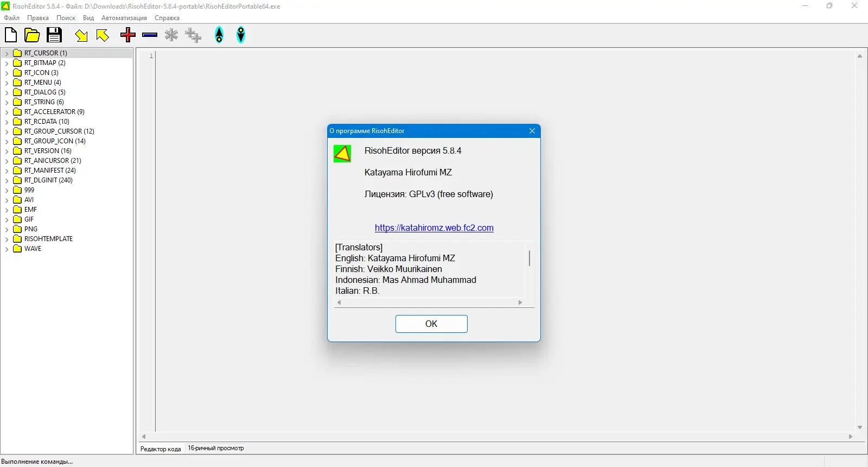Expand the AVI tree node
868x467 pixels.
[x=7, y=200]
